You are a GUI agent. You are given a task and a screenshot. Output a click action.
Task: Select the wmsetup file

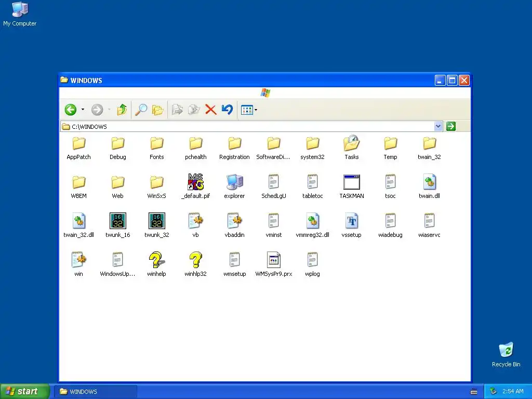[234, 264]
